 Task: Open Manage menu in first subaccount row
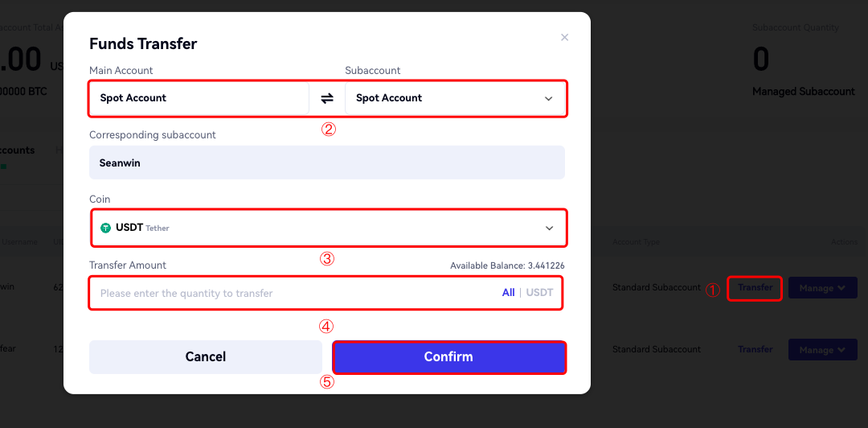(x=822, y=288)
